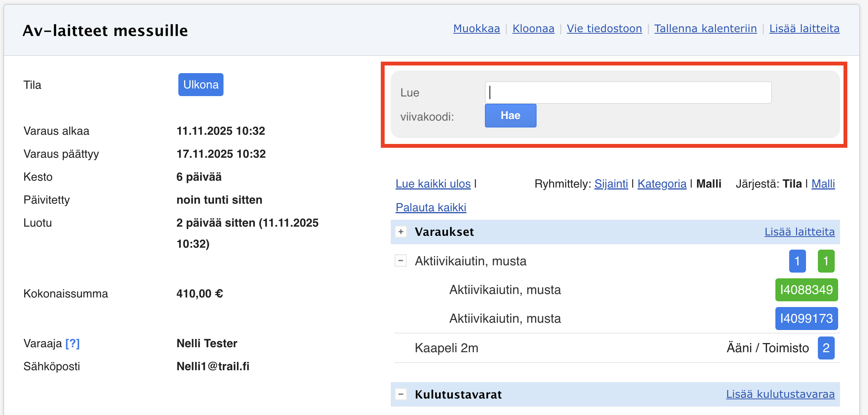
Task: Collapse the Aktiivikaiutin, musta group
Action: (401, 261)
